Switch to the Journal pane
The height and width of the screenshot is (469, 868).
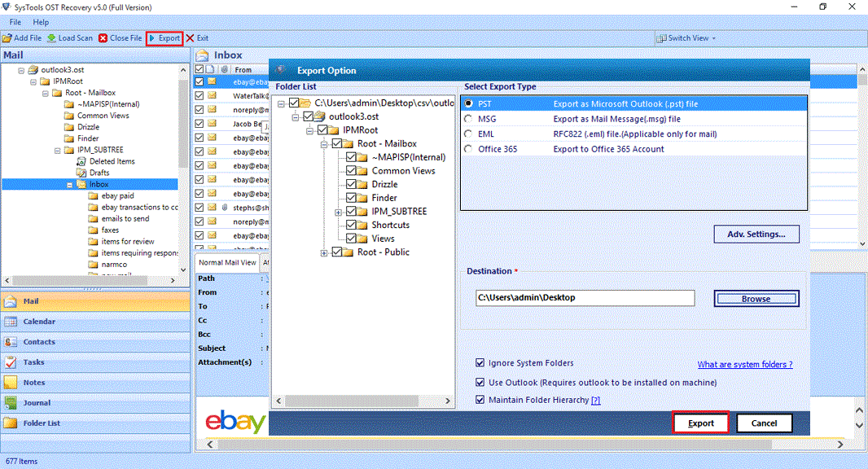(x=95, y=403)
